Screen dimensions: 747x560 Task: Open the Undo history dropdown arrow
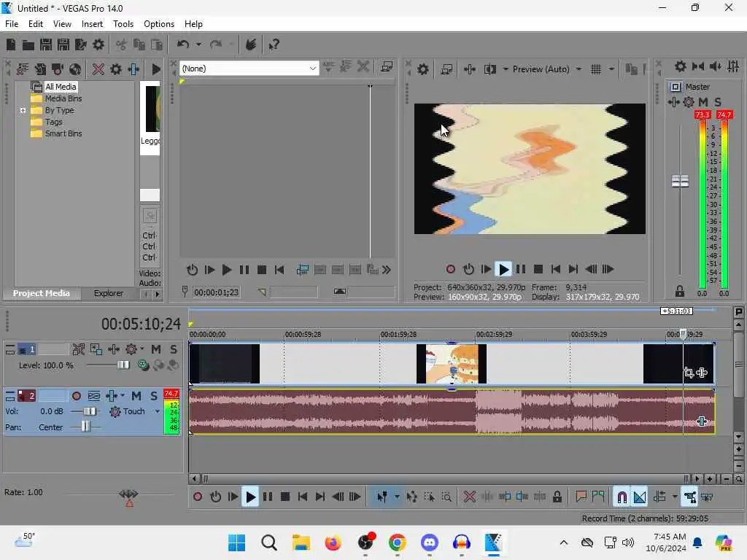pos(198,44)
